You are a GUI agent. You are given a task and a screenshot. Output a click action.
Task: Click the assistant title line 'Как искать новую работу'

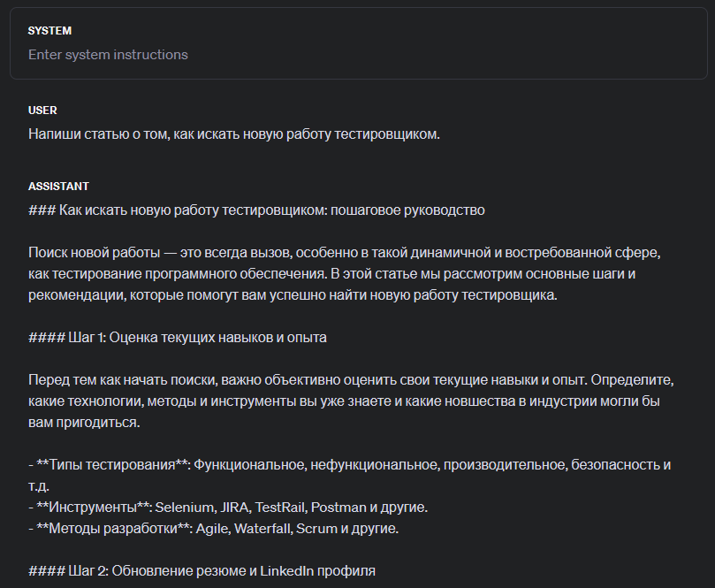tap(256, 210)
